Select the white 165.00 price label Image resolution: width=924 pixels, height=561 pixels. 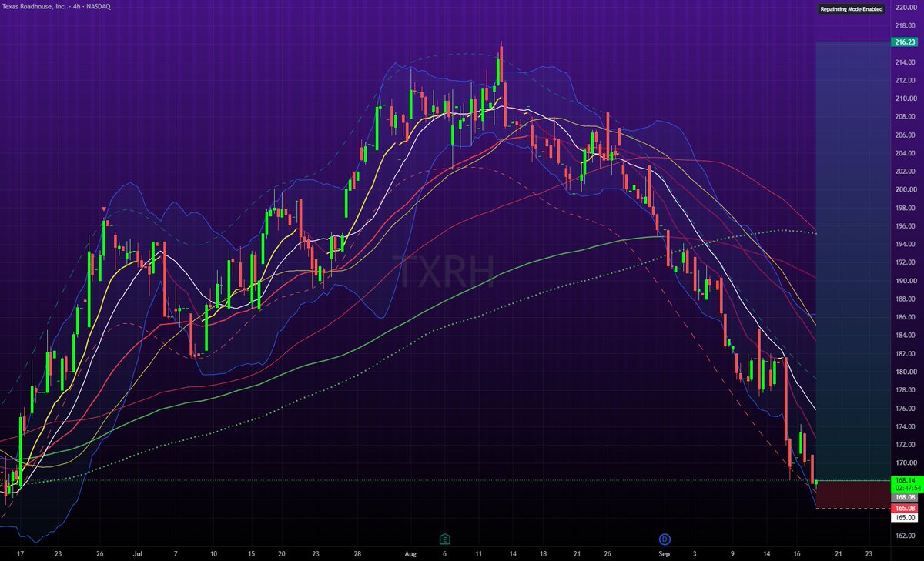tap(904, 518)
